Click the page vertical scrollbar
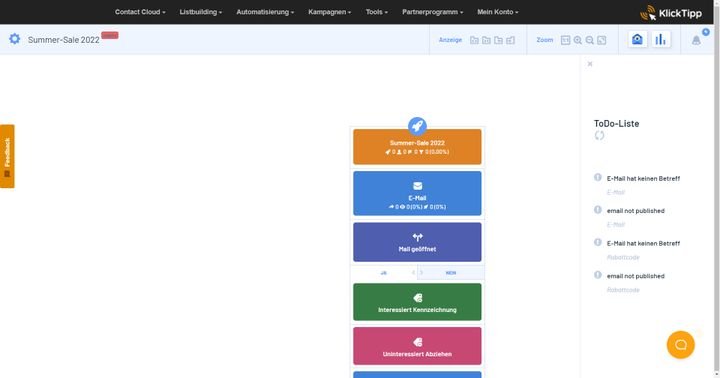 (717, 189)
